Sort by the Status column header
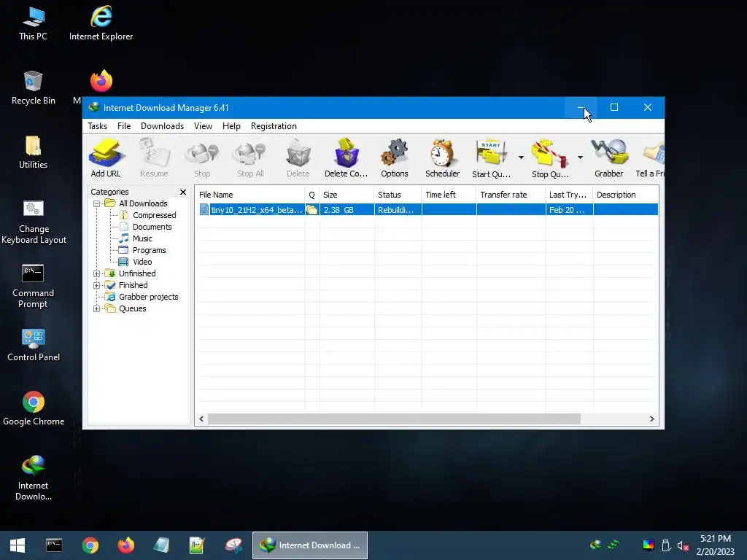This screenshot has height=560, width=747. (398, 195)
